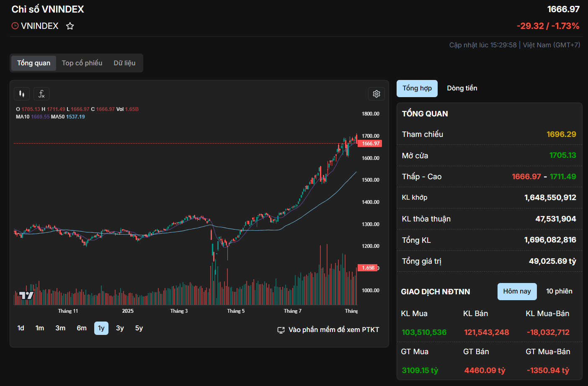Open the indicators fx function menu
This screenshot has width=588, height=386.
[x=41, y=94]
